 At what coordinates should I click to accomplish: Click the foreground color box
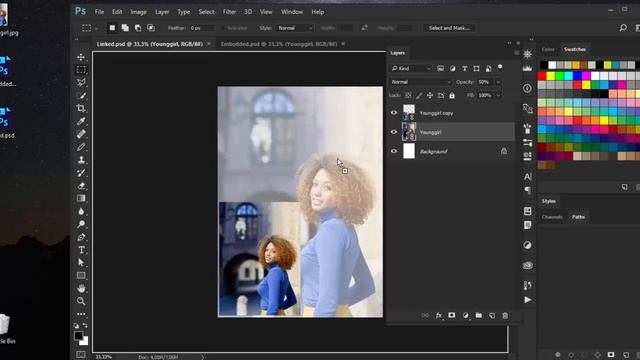[x=78, y=336]
